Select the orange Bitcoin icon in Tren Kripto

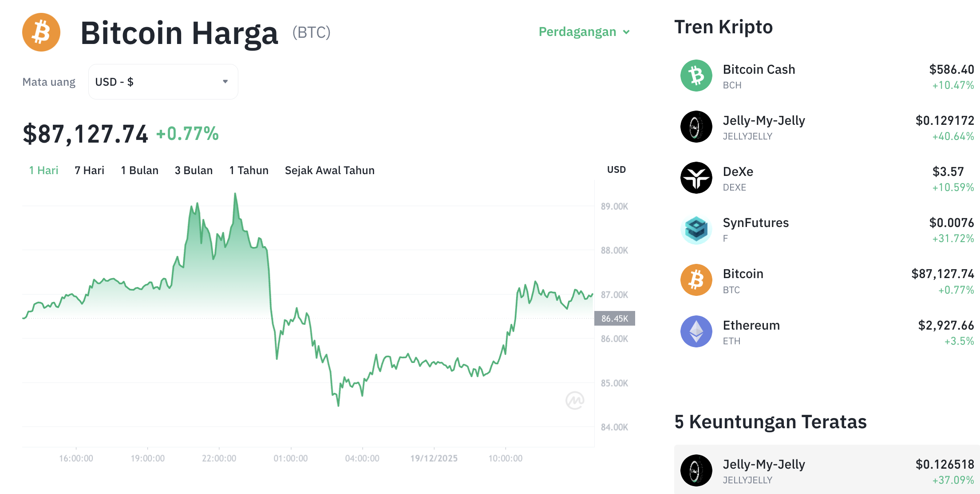pyautogui.click(x=695, y=280)
